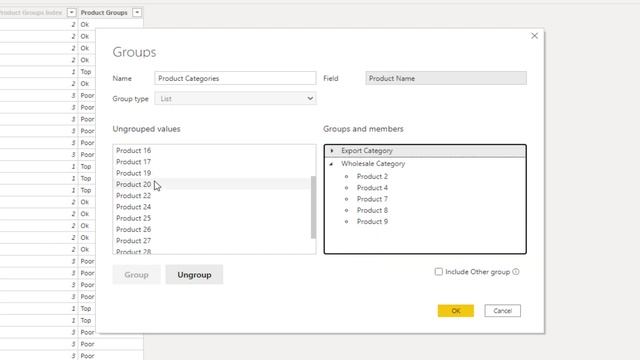Collapse the Wholesale Category group
640x360 pixels.
coord(331,164)
